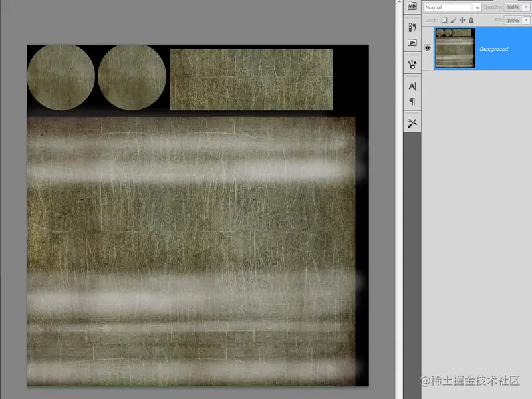Hide the Background layer via eye icon

(x=428, y=48)
